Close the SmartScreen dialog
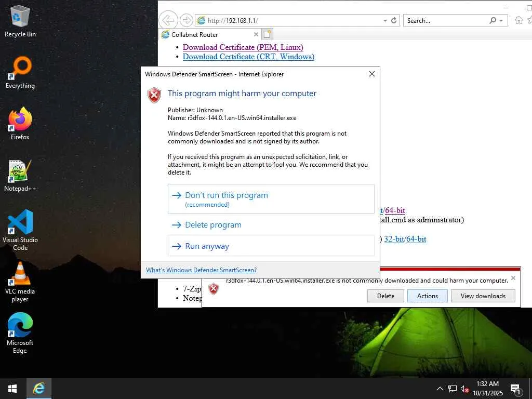This screenshot has height=399, width=532. point(372,74)
